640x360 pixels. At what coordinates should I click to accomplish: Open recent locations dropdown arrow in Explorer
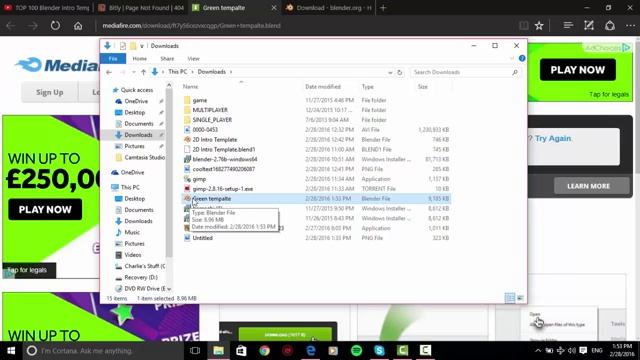coord(133,72)
